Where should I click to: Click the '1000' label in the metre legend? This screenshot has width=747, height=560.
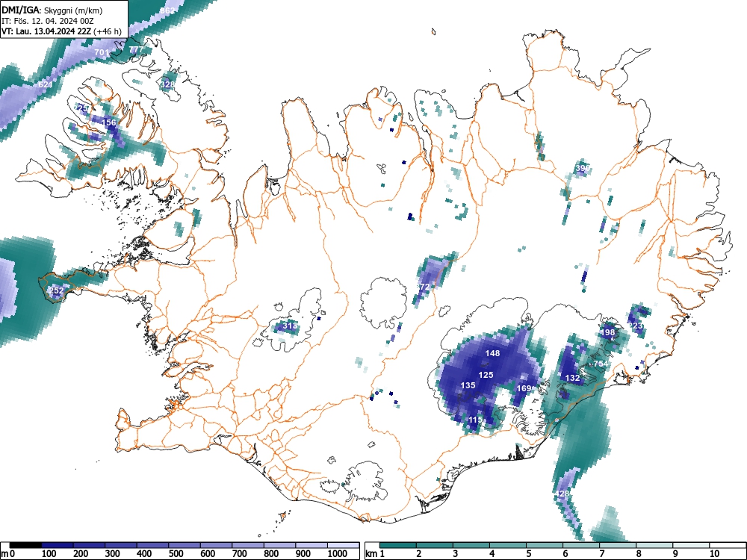point(338,553)
